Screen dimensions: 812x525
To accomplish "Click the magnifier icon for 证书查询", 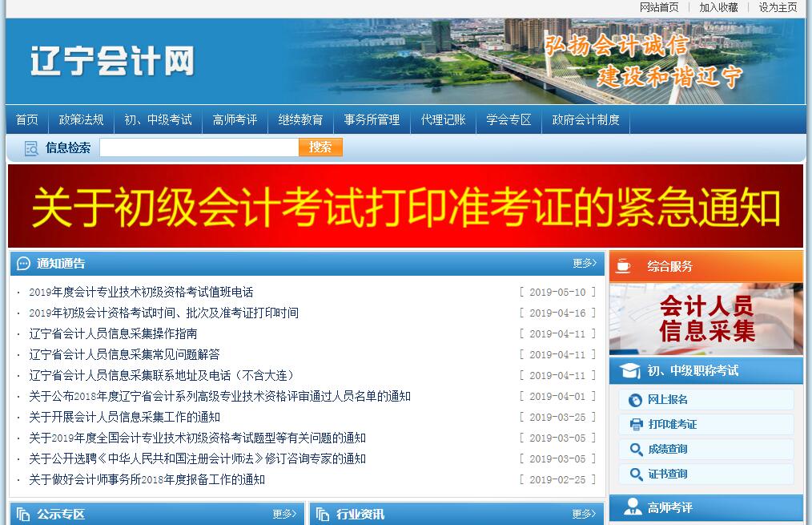I will (x=636, y=474).
